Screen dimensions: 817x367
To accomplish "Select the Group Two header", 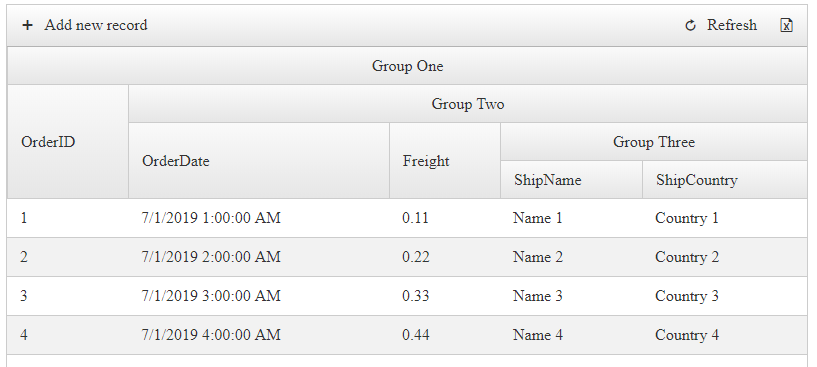I will pyautogui.click(x=467, y=104).
